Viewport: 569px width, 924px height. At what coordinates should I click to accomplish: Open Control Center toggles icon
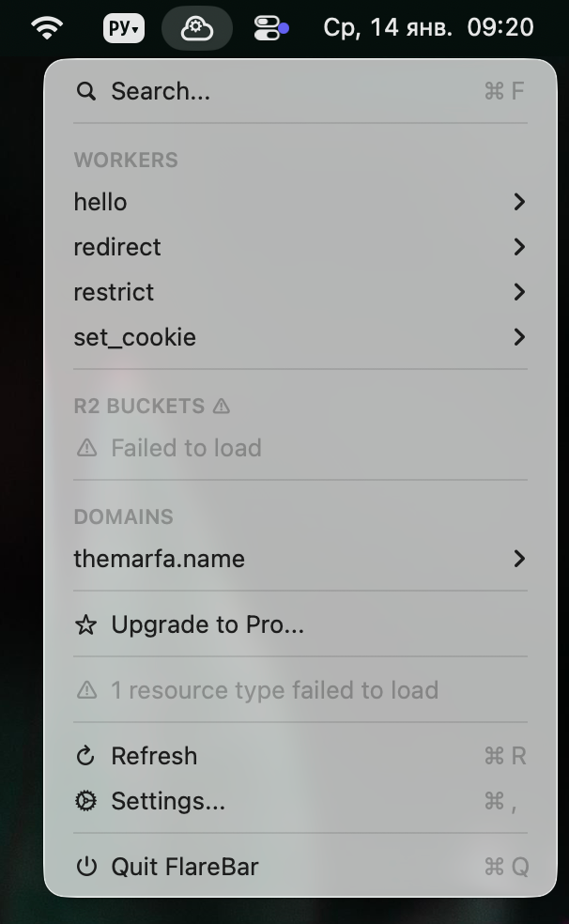click(x=270, y=28)
